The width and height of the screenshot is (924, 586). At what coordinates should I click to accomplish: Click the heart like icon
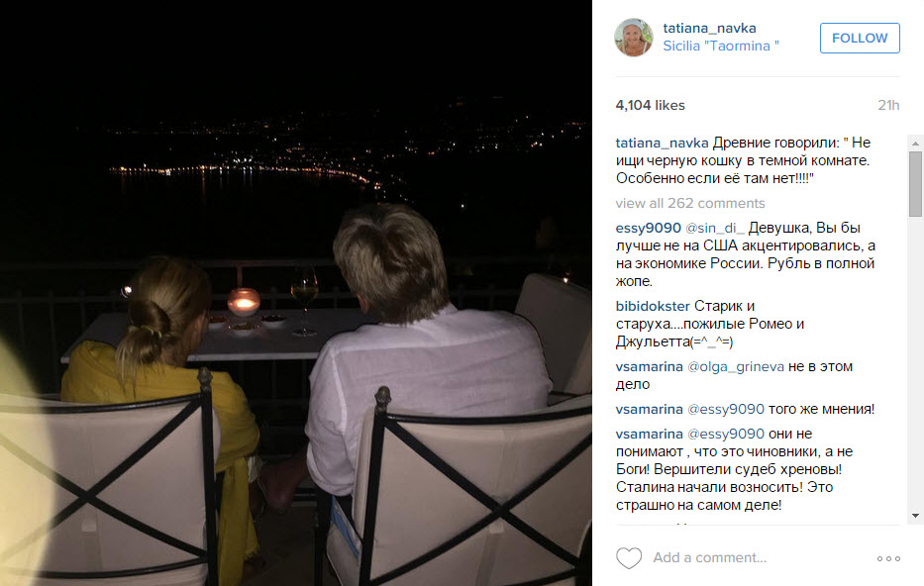629,557
